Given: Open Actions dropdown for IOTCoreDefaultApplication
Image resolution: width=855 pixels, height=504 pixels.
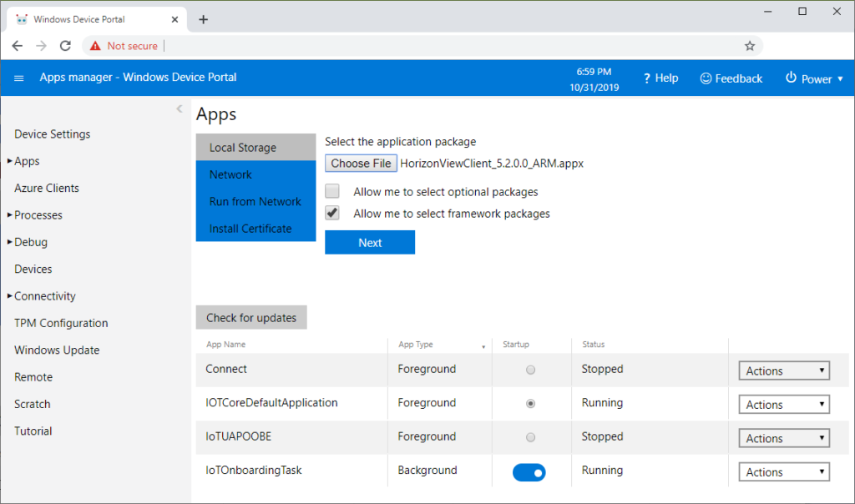Looking at the screenshot, I should (784, 405).
